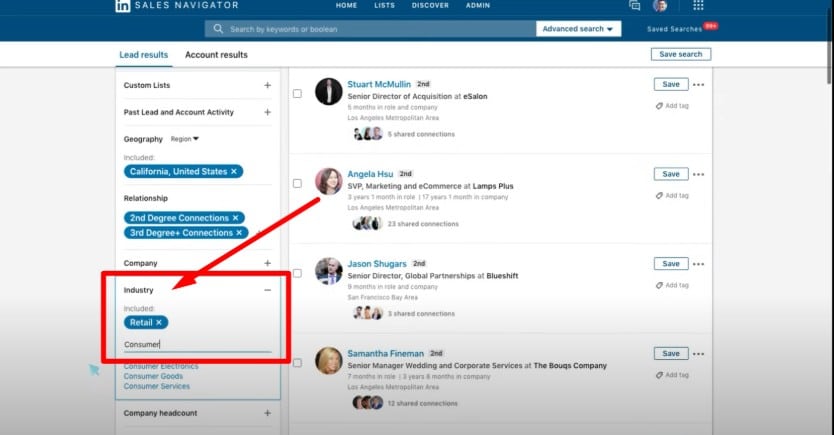The width and height of the screenshot is (834, 435).
Task: Open the Lamps Plus company link
Action: (493, 186)
